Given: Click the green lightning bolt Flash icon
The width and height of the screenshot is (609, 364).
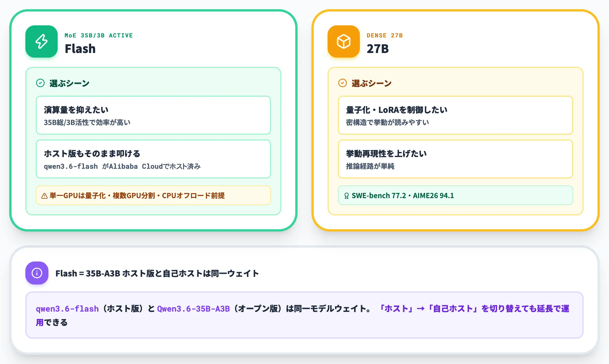Looking at the screenshot, I should click(x=42, y=41).
